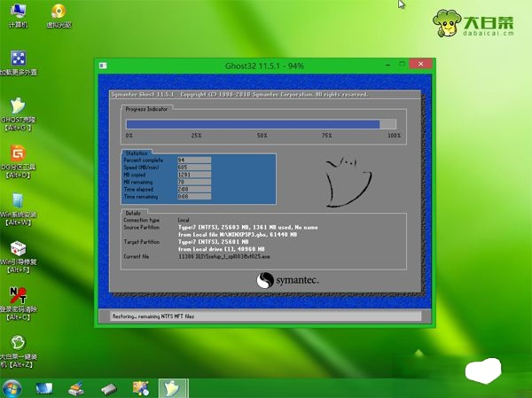
Task: Launch Win引导修复 [Alt+F] desktop shortcut
Action: click(18, 257)
